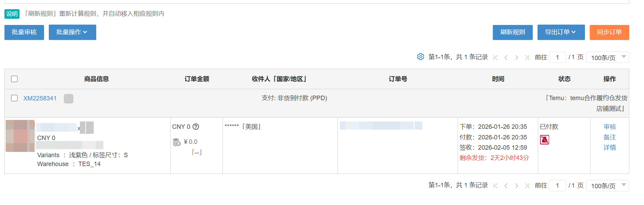Open the top 100条/页 page size selector
644x205 pixels.
point(607,57)
